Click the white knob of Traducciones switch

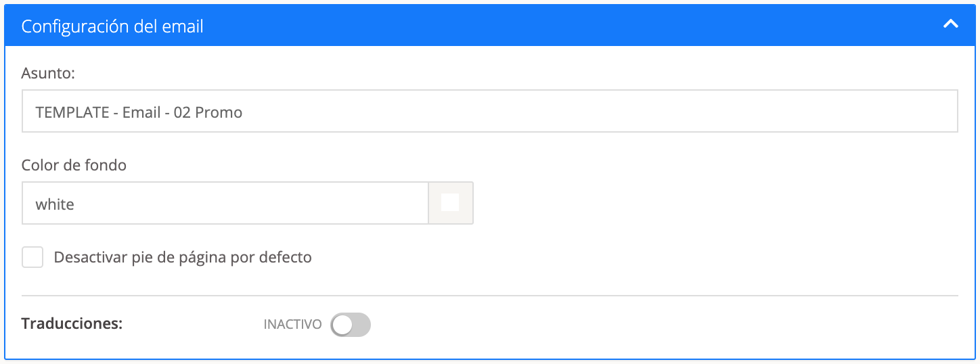(x=342, y=325)
